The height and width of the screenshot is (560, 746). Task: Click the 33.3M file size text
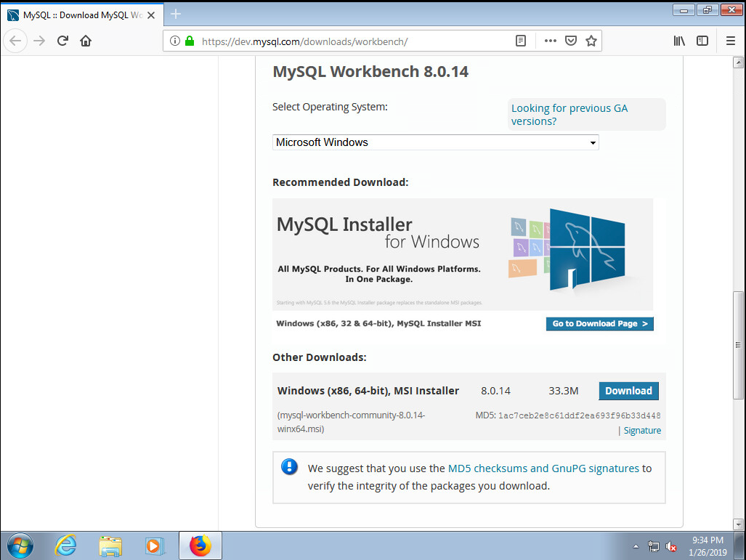click(563, 391)
